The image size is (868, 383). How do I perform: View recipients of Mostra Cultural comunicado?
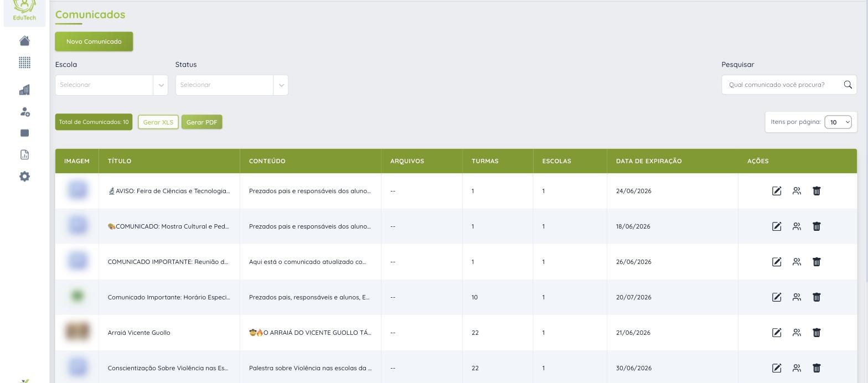[797, 226]
